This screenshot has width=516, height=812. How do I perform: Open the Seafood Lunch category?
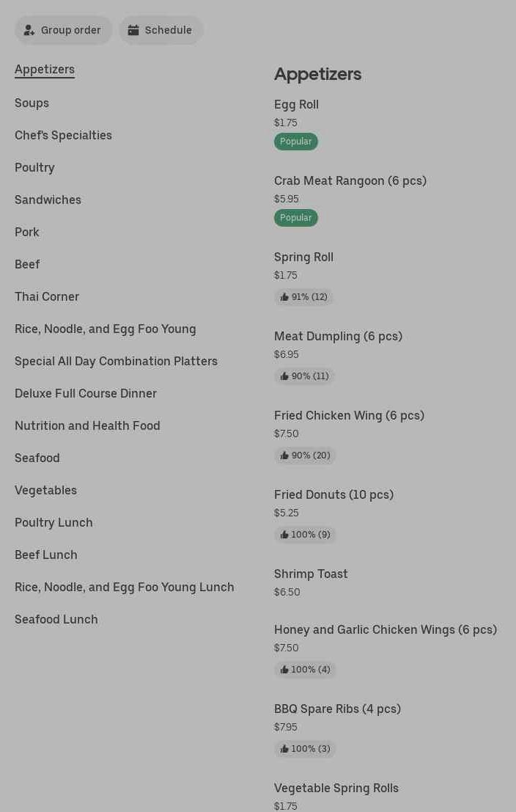[x=56, y=620]
